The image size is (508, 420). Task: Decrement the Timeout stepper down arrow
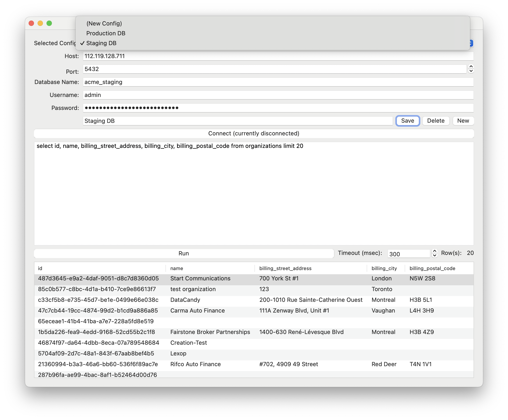(434, 255)
